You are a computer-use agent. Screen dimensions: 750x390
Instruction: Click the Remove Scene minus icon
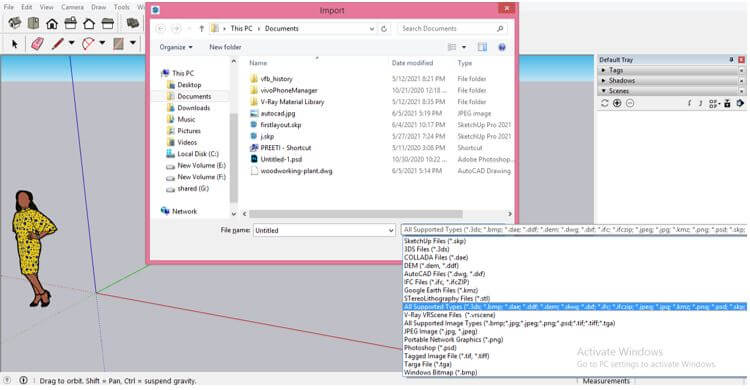coord(630,103)
